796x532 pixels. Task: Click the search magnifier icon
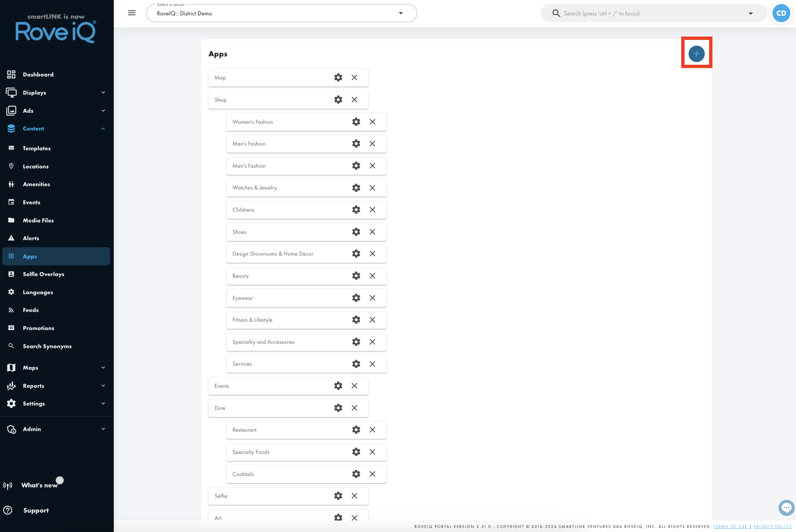(556, 13)
